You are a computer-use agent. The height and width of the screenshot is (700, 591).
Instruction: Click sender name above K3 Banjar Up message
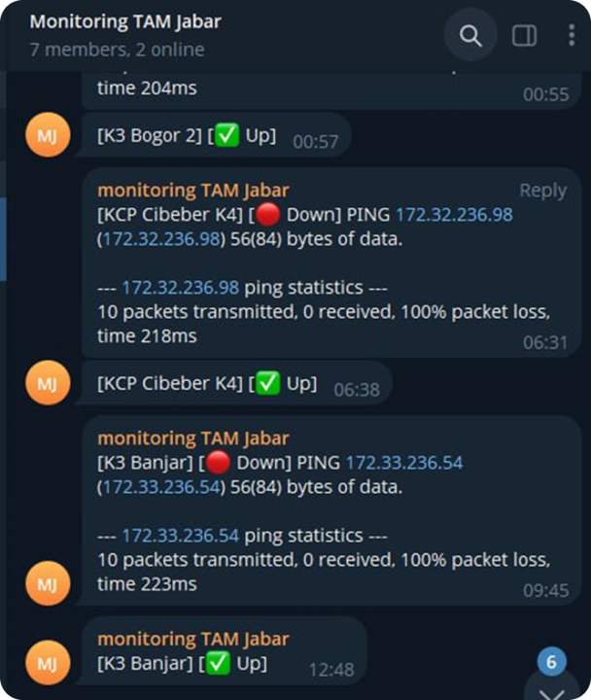(192, 639)
